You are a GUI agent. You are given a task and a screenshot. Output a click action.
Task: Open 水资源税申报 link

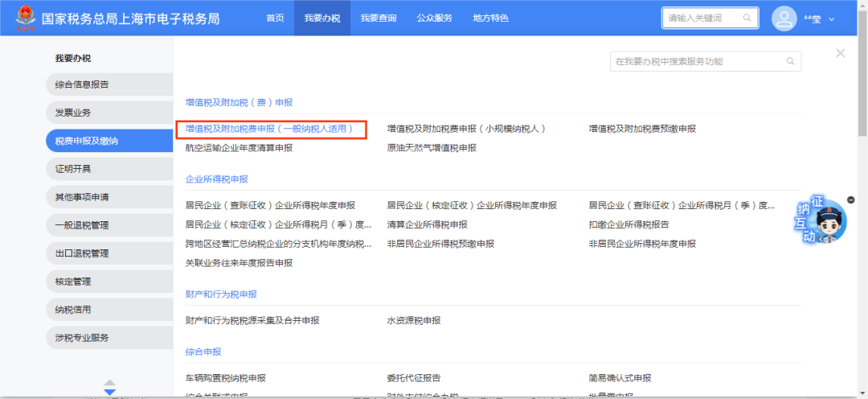413,320
